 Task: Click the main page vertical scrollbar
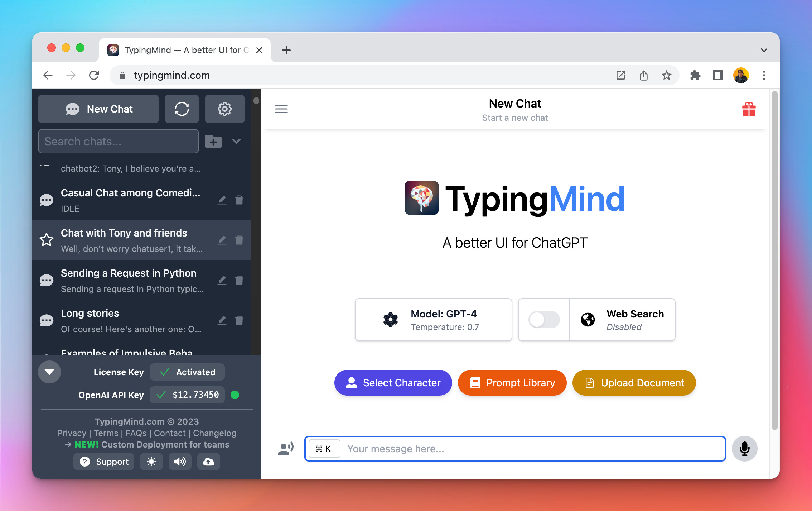pyautogui.click(x=774, y=261)
